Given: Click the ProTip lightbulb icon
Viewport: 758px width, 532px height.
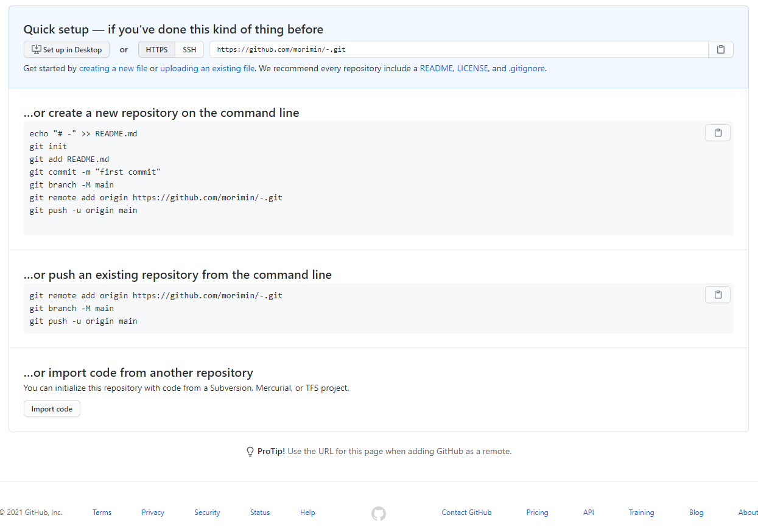Looking at the screenshot, I should click(x=250, y=452).
